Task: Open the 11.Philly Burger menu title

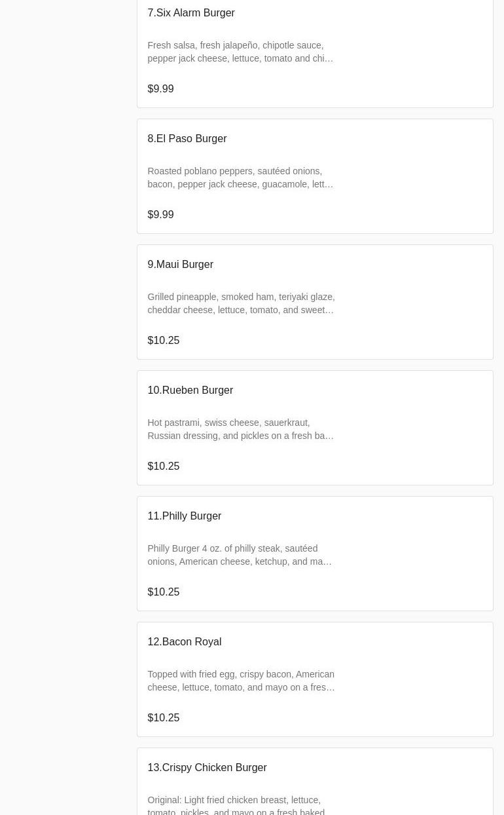Action: (184, 516)
